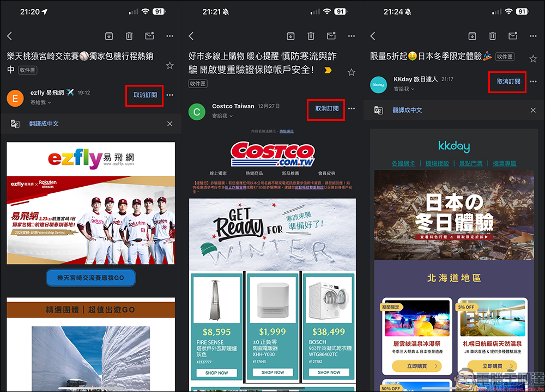The width and height of the screenshot is (545, 392).
Task: Open more options at top of KKday email
Action: pos(533,36)
